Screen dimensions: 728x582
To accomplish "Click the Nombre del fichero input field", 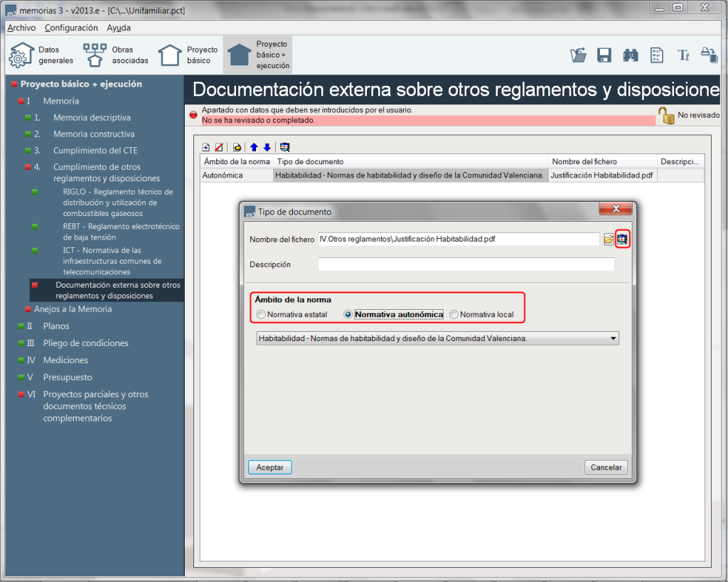I will point(459,239).
